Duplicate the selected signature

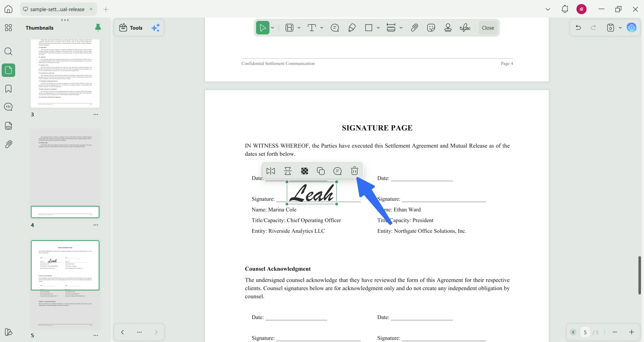[x=321, y=171]
